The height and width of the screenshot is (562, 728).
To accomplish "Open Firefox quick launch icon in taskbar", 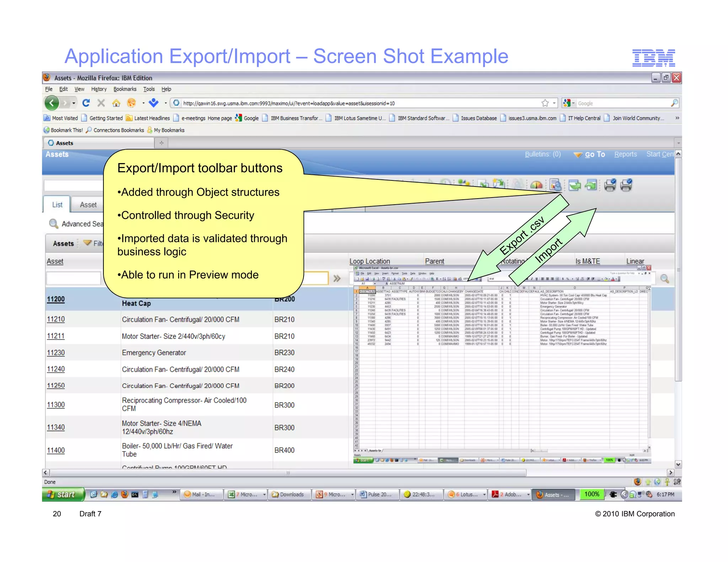I will (x=124, y=494).
